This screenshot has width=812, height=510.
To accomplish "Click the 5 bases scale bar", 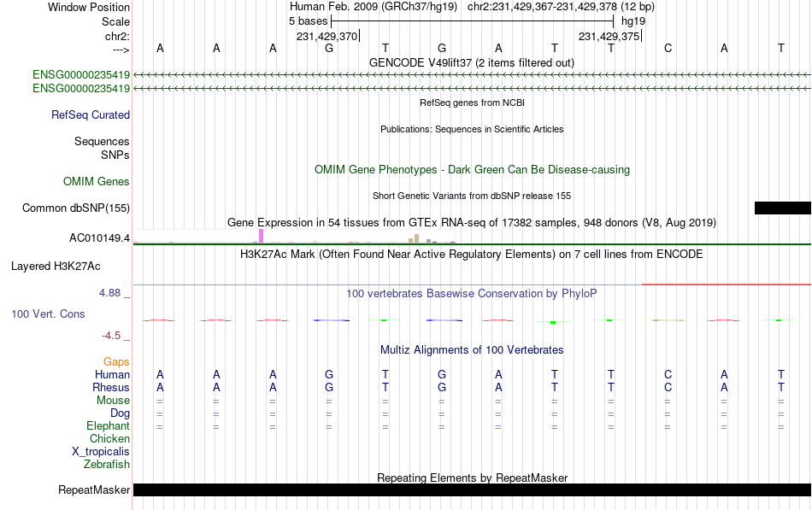I will tap(472, 21).
